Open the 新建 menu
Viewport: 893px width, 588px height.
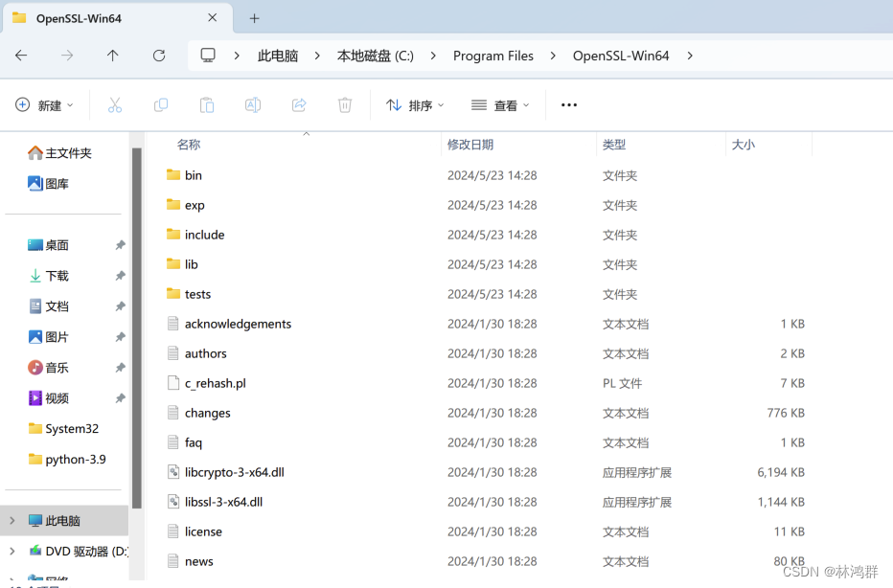[x=44, y=104]
